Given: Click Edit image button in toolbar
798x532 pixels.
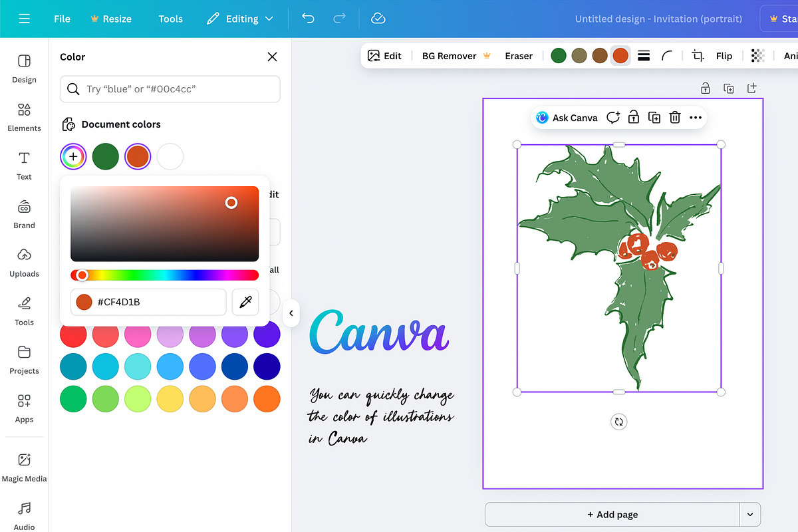Looking at the screenshot, I should coord(385,56).
